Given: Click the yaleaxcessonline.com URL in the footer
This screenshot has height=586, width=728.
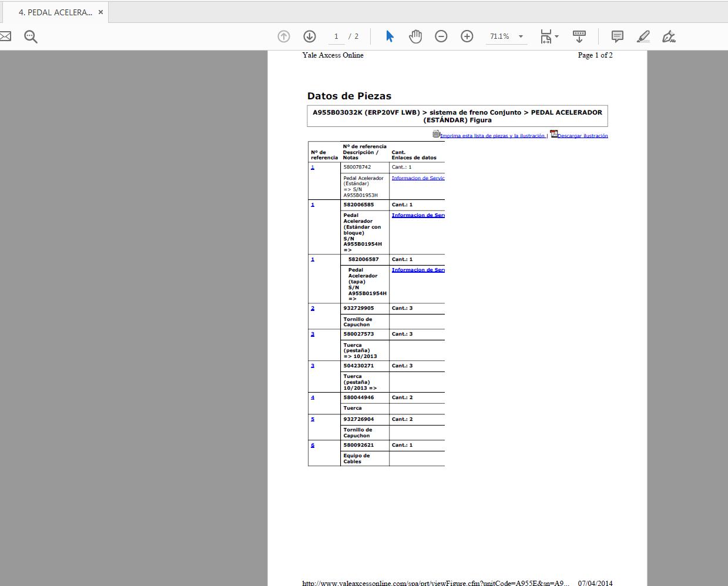Looking at the screenshot, I should point(435,583).
